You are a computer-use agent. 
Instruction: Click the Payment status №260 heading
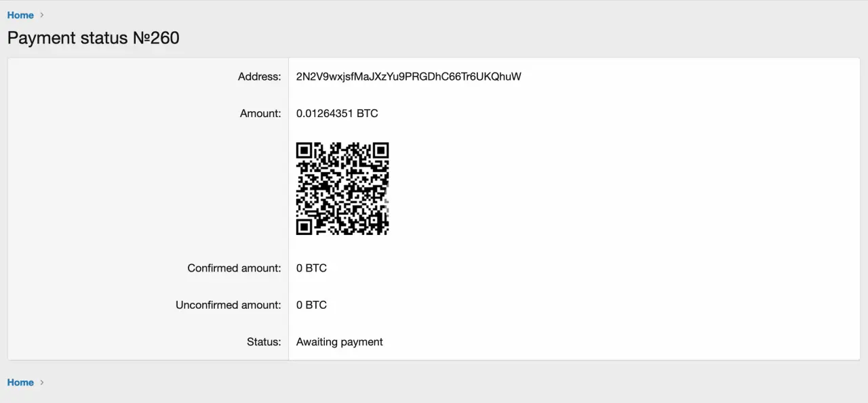coord(94,38)
